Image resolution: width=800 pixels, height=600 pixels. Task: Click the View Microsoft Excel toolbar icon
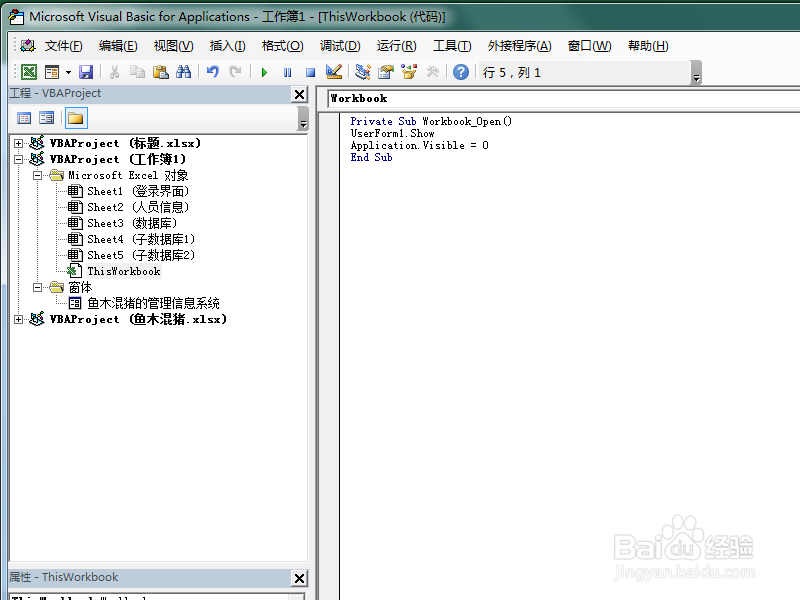pyautogui.click(x=29, y=72)
